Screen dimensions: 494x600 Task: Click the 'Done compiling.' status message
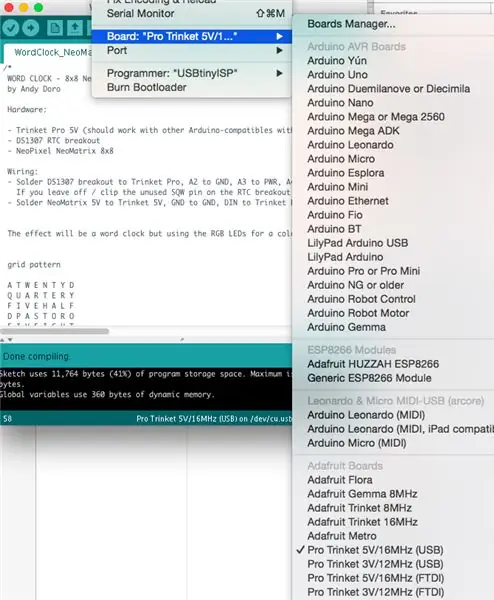pos(36,356)
